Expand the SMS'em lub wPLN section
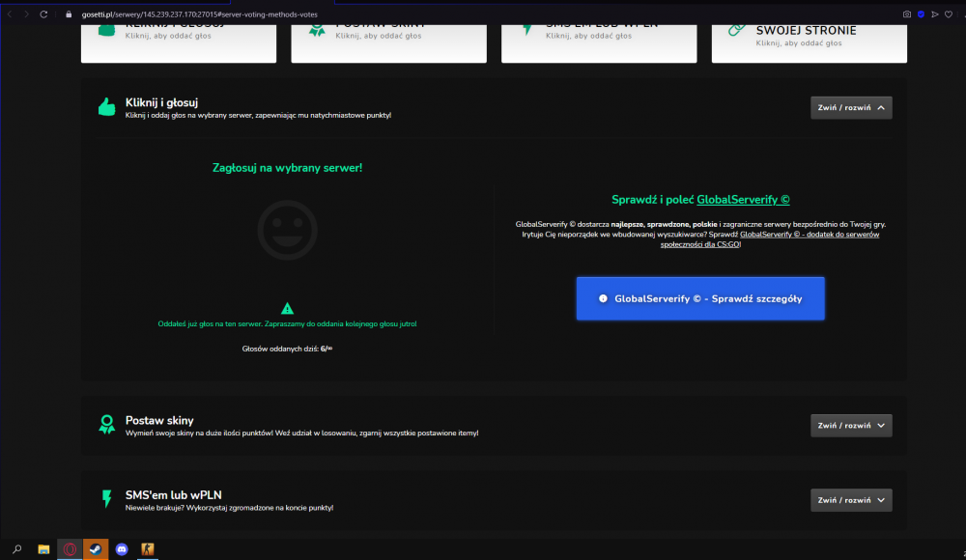This screenshot has height=560, width=966. tap(851, 499)
